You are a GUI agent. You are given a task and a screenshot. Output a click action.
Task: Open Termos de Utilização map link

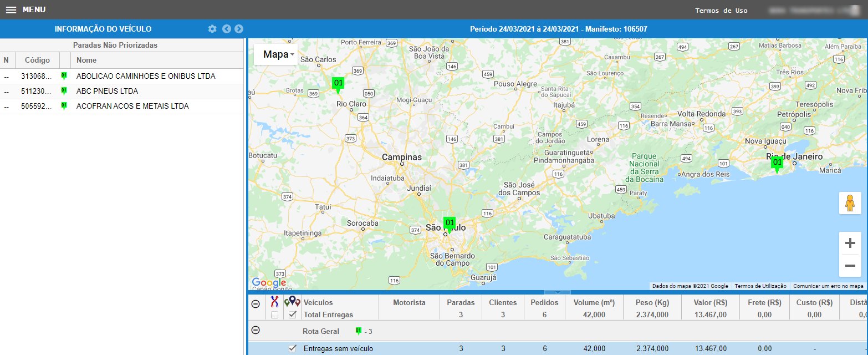tap(760, 286)
